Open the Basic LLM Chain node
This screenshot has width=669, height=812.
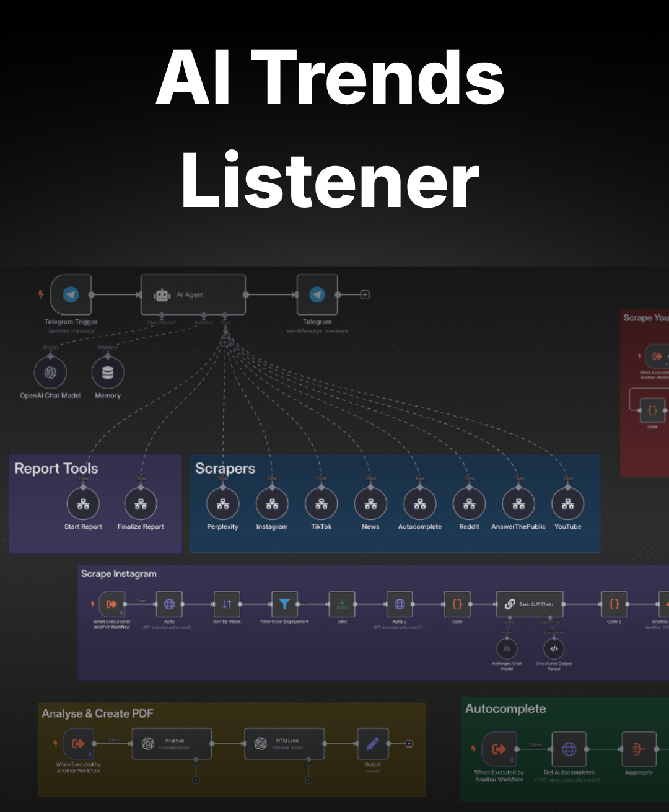[x=530, y=604]
